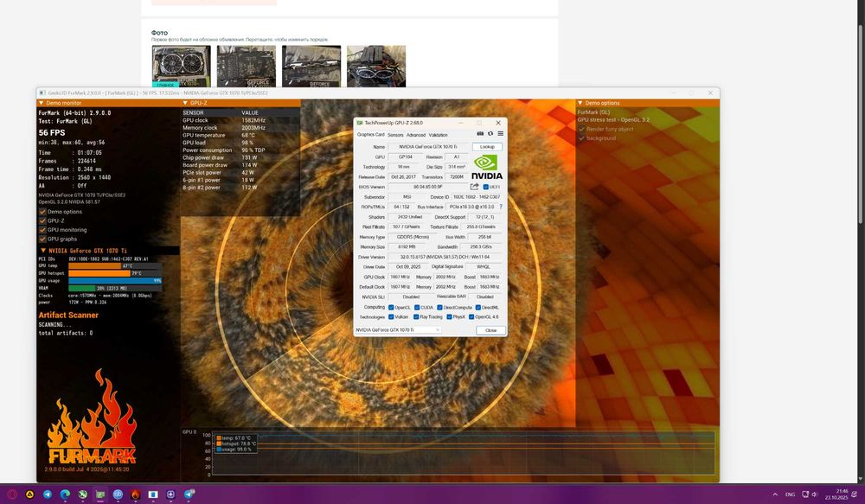Collapse the Demo options panel
The image size is (865, 504).
coord(580,103)
